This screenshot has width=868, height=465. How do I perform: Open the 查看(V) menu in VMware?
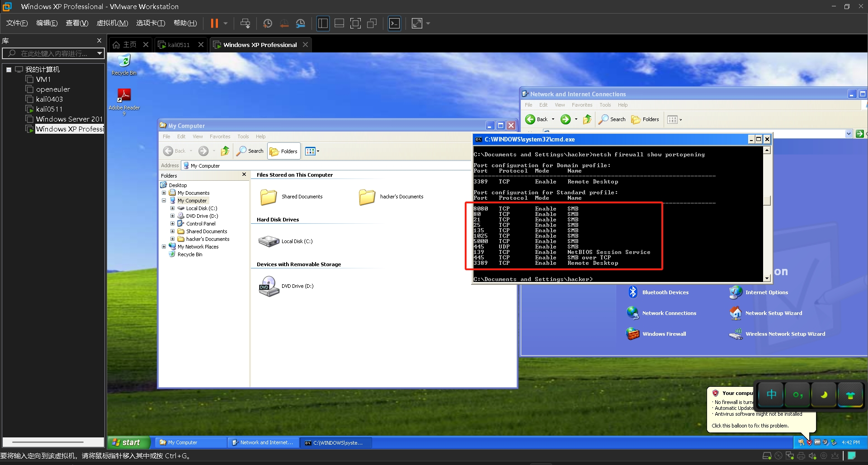(x=77, y=23)
